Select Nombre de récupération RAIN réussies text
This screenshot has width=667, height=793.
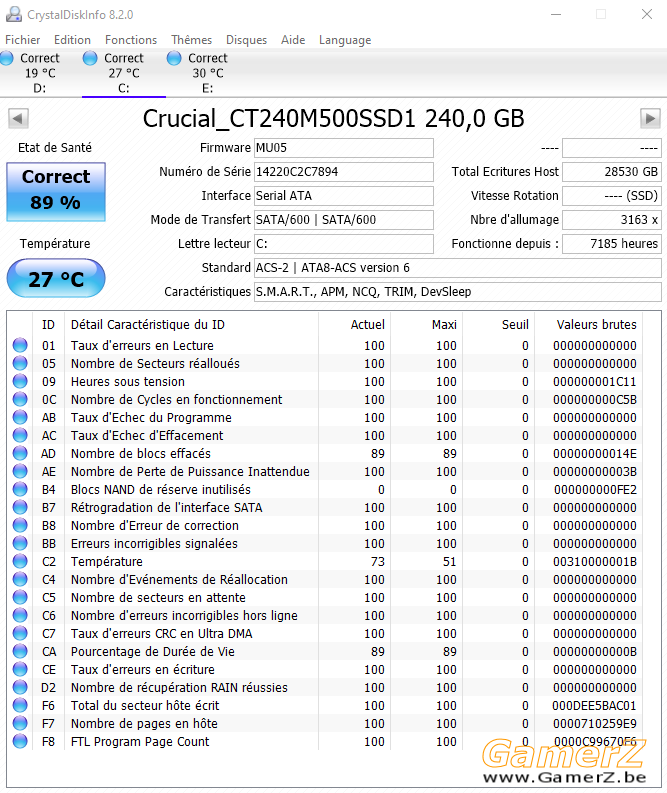[x=179, y=688]
